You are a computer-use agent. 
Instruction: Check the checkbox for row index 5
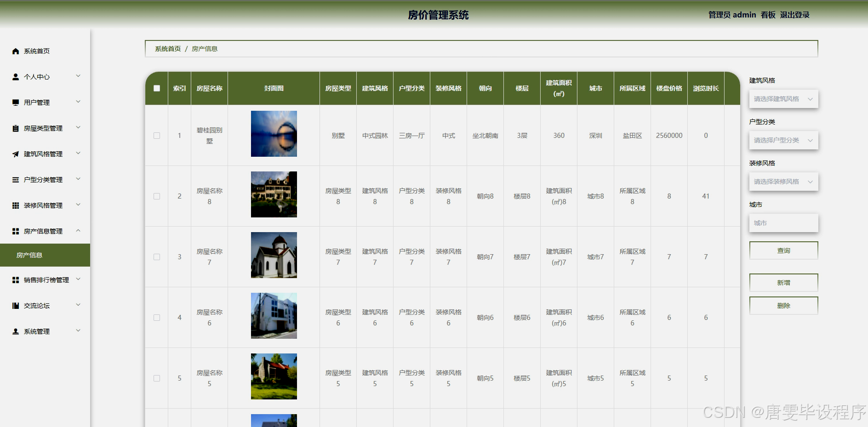tap(157, 378)
